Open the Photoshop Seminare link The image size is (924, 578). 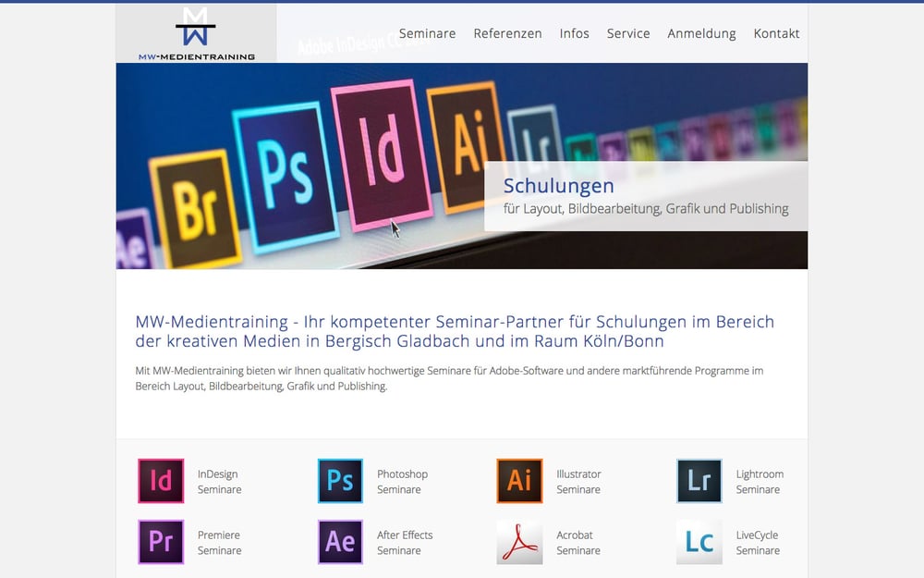(403, 481)
